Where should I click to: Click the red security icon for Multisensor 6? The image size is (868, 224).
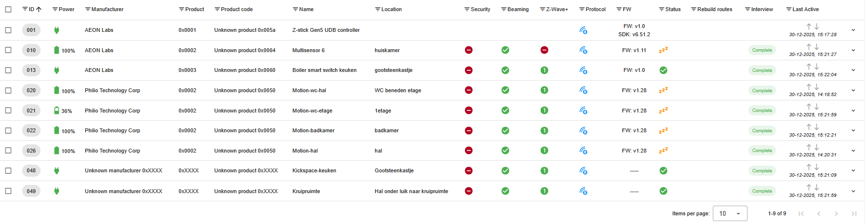468,50
